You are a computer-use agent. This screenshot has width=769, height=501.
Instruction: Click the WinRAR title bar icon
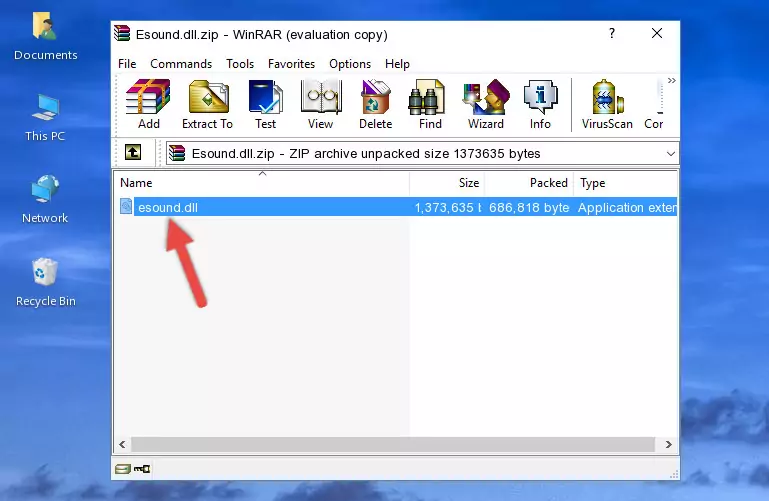click(122, 34)
